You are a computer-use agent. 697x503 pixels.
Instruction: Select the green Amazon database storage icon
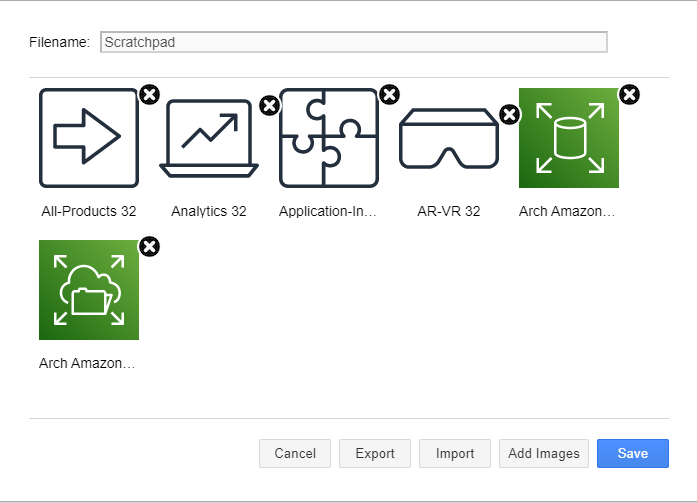(568, 138)
